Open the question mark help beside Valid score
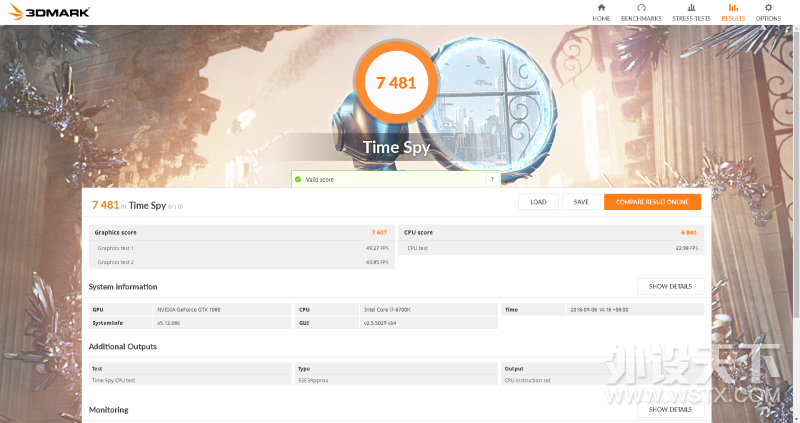The height and width of the screenshot is (423, 800). (492, 179)
